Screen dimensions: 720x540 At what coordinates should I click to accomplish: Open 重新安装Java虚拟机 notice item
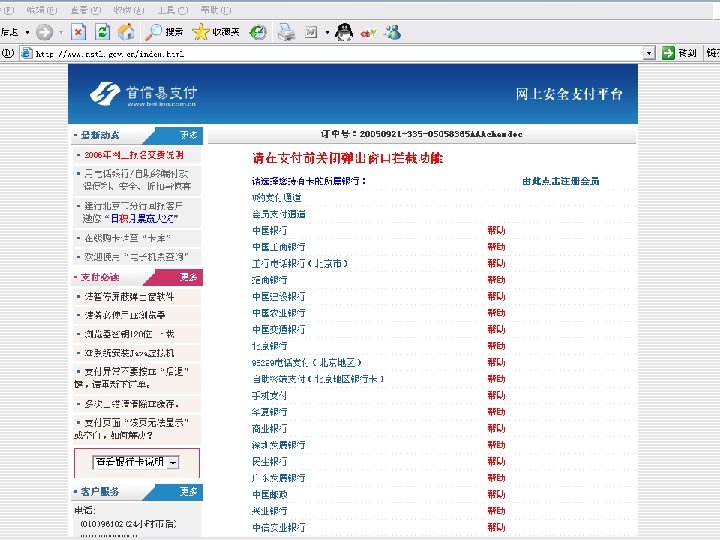pos(129,353)
